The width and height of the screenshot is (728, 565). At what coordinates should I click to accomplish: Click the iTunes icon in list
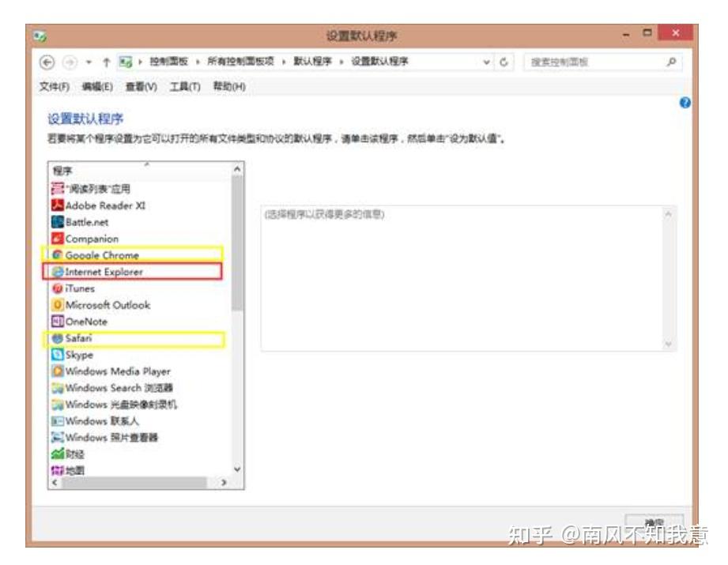point(57,288)
